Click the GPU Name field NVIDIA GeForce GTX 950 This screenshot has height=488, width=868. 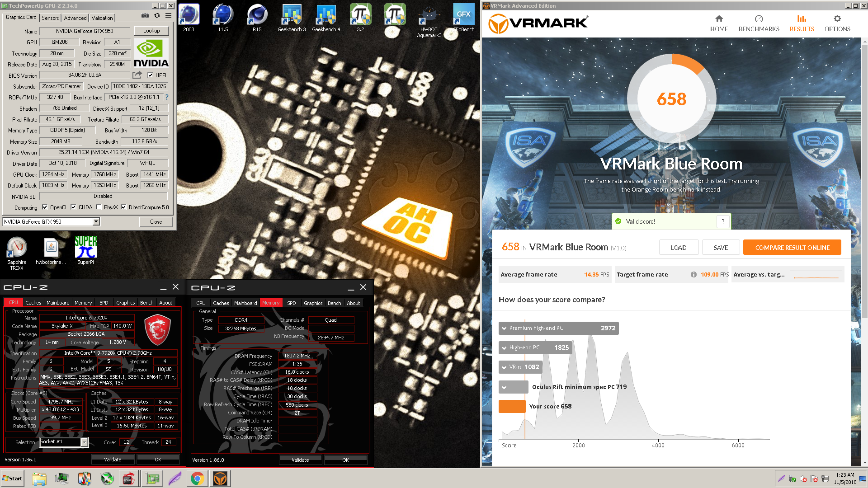click(x=85, y=31)
